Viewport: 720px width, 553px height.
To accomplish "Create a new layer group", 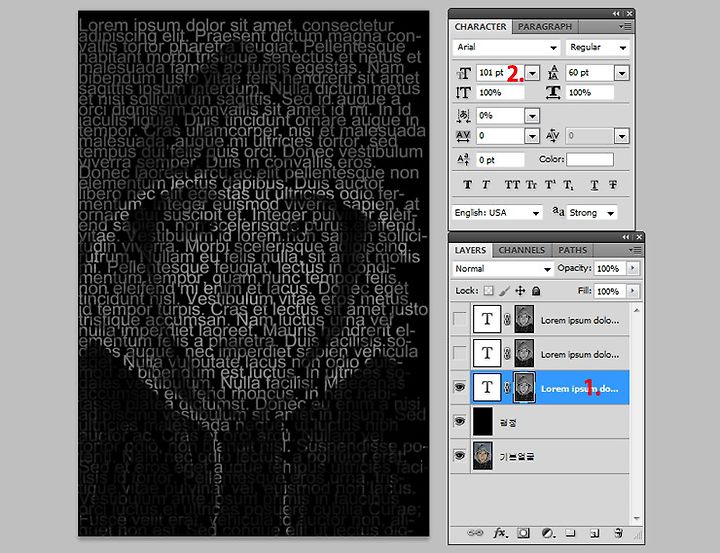I will coord(570,533).
